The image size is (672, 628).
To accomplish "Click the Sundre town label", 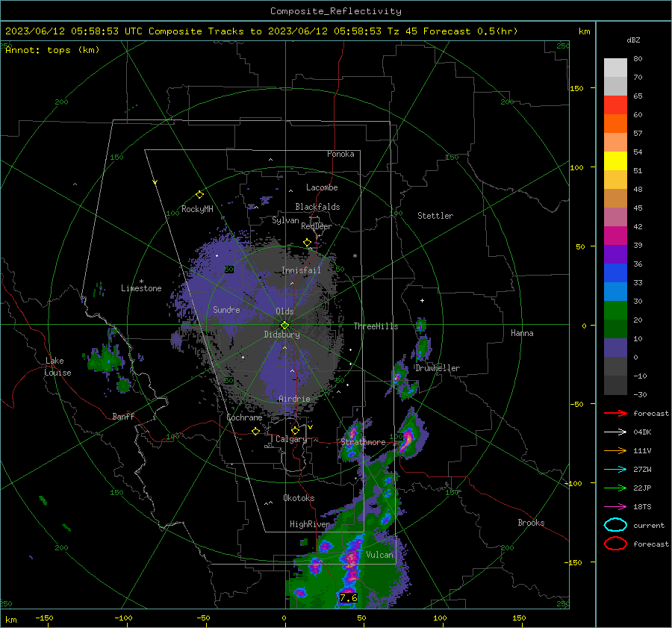I will 226,309.
